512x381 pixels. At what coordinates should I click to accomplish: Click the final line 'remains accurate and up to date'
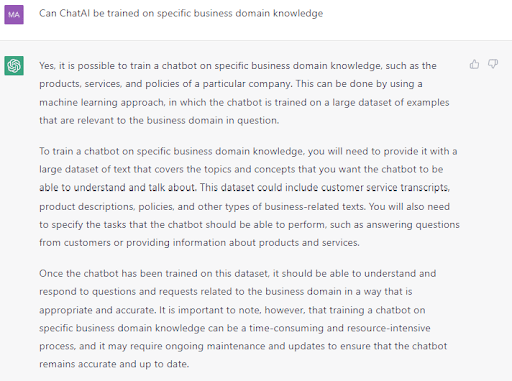[114, 364]
